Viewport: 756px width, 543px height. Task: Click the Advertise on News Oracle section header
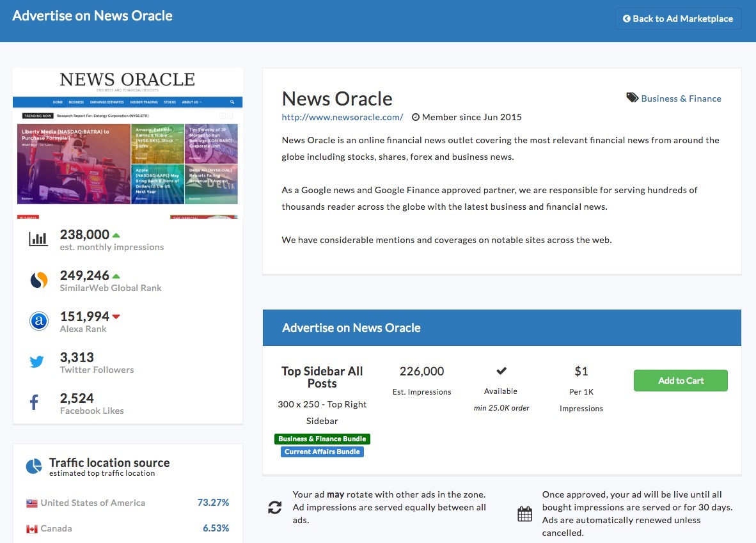(x=501, y=328)
